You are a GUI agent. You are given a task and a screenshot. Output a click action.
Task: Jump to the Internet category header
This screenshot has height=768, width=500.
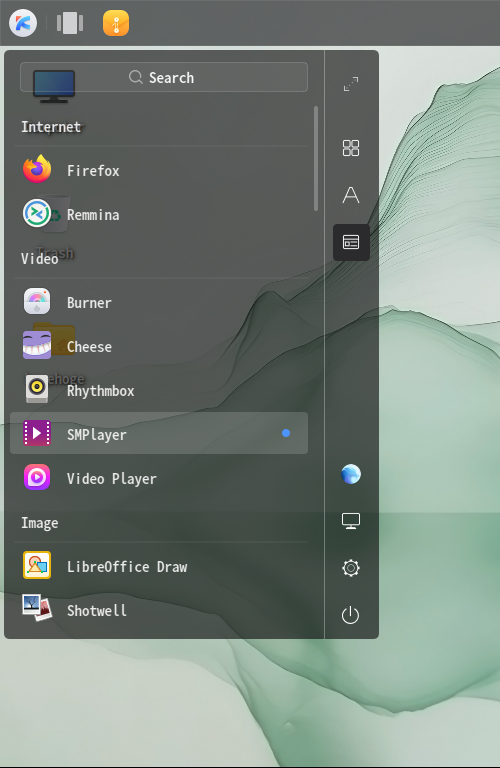pos(51,127)
